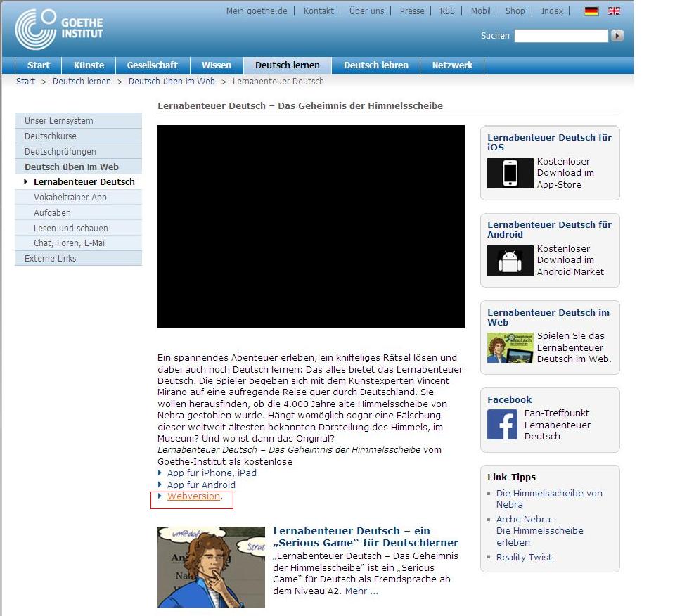Click Lernabenteuer Deutsch im Web heading

pyautogui.click(x=548, y=317)
